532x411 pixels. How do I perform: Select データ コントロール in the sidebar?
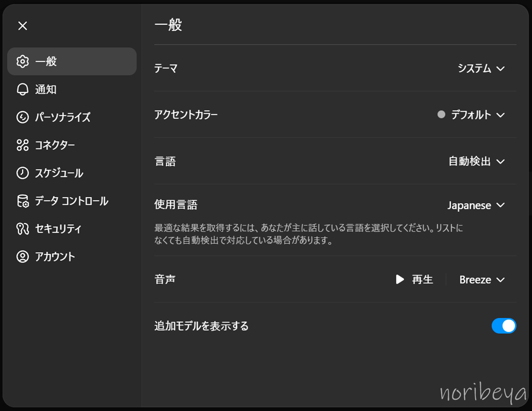72,201
